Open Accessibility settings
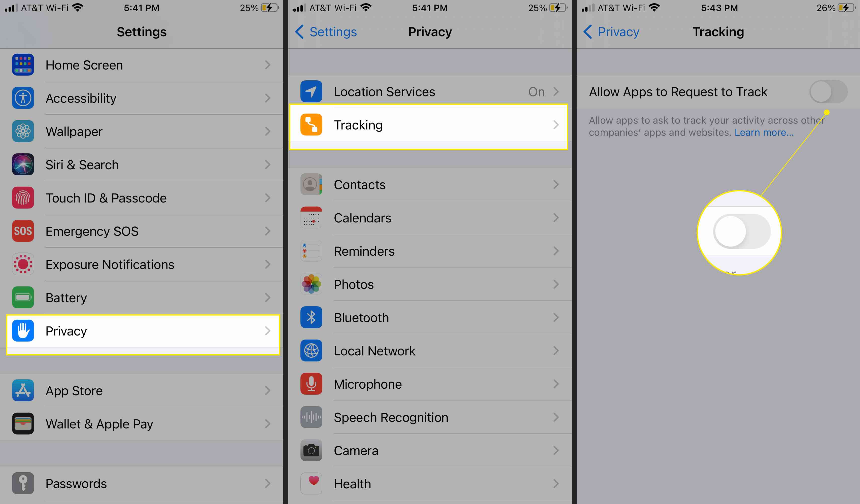The width and height of the screenshot is (860, 504). [143, 98]
